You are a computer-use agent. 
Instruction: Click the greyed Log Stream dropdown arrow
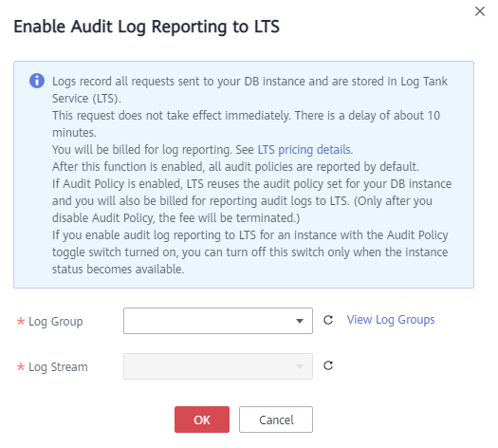[299, 366]
